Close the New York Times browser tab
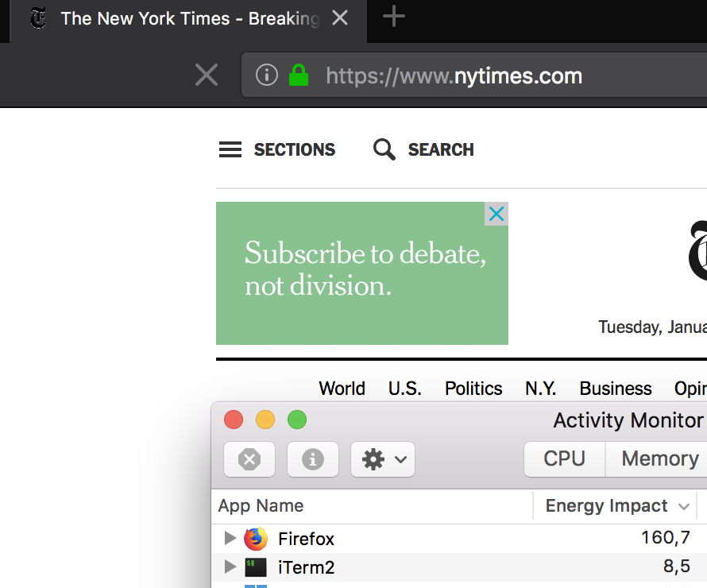707x588 pixels. point(340,18)
